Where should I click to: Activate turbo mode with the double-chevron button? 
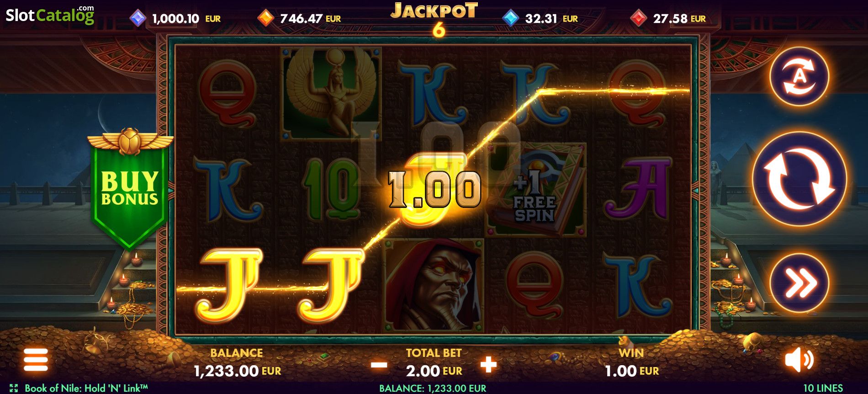pos(799,283)
